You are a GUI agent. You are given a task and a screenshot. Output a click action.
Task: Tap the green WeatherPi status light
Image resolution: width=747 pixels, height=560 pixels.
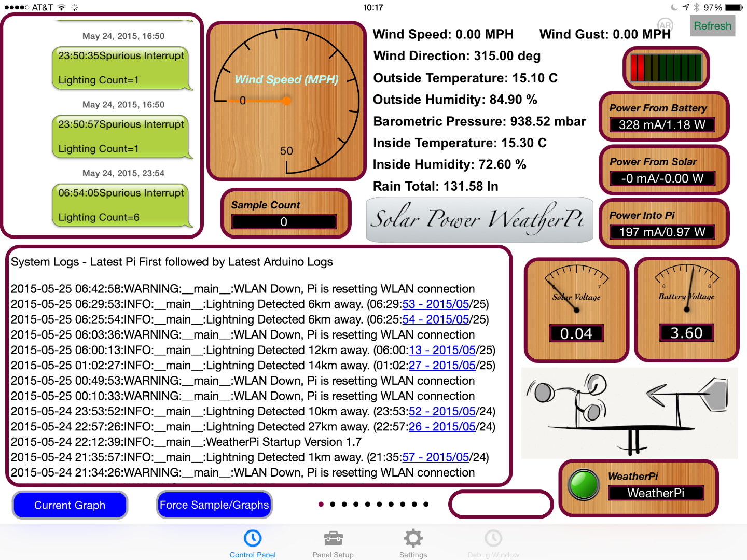[584, 485]
